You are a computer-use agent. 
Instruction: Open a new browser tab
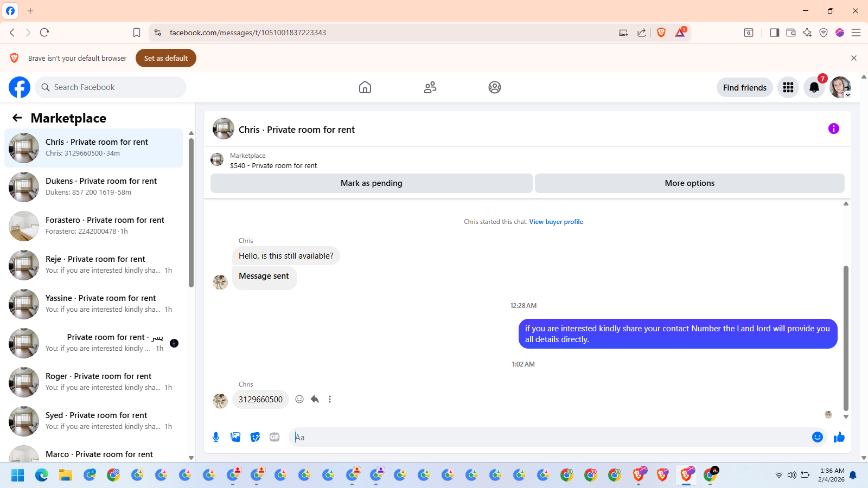click(x=30, y=11)
